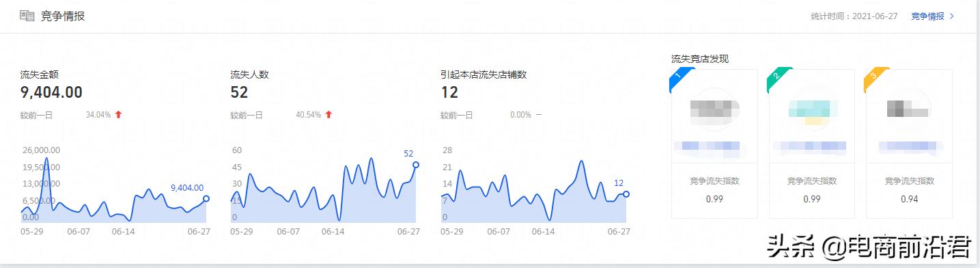Screen dimensions: 980x268
Task: Click the 40.54% change percentage
Action: tap(308, 115)
